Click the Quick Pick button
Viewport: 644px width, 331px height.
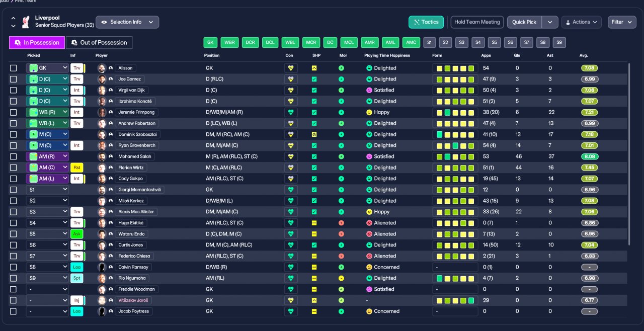pos(524,22)
